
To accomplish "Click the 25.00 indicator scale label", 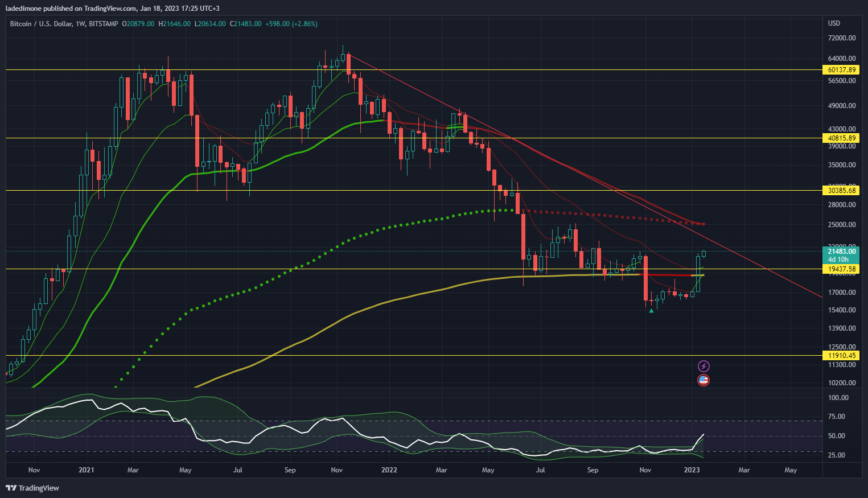I will tap(836, 455).
